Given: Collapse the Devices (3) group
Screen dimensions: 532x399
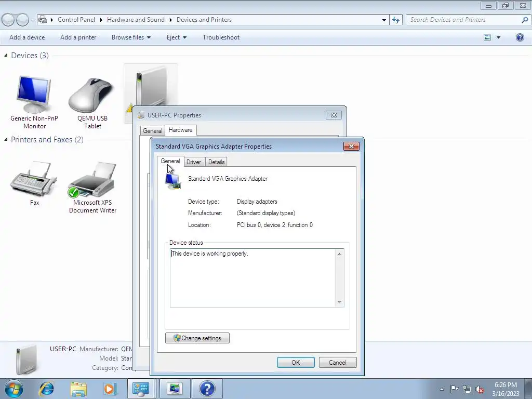Looking at the screenshot, I should [6, 55].
